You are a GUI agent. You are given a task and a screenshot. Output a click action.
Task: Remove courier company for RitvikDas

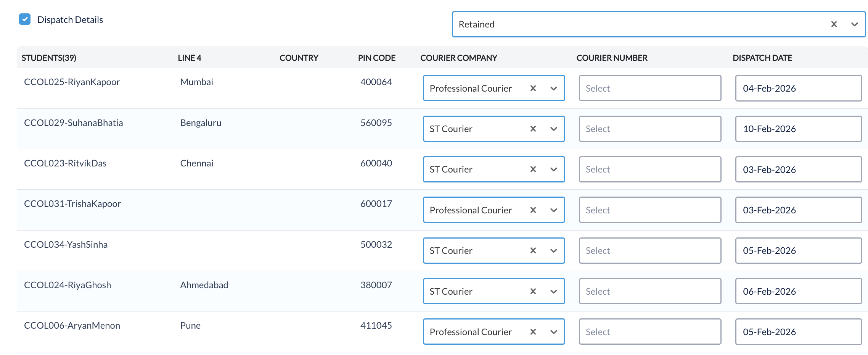coord(533,169)
